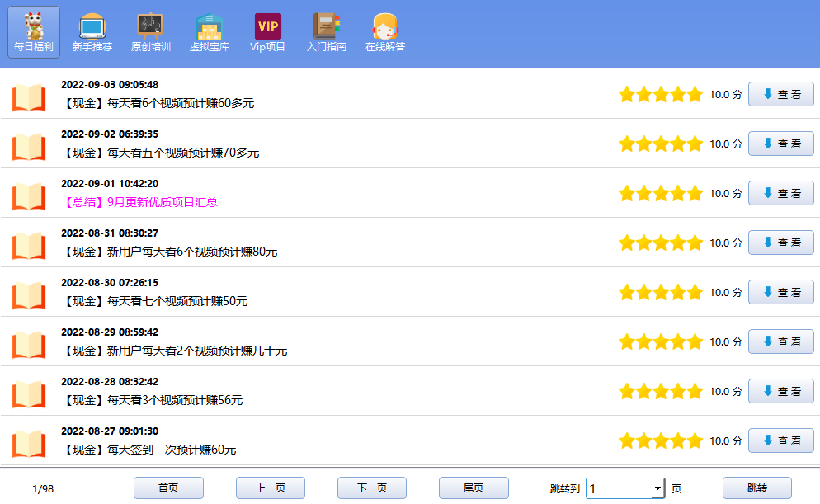
Task: Click book icon for 2022-08-31 entry
Action: [29, 246]
